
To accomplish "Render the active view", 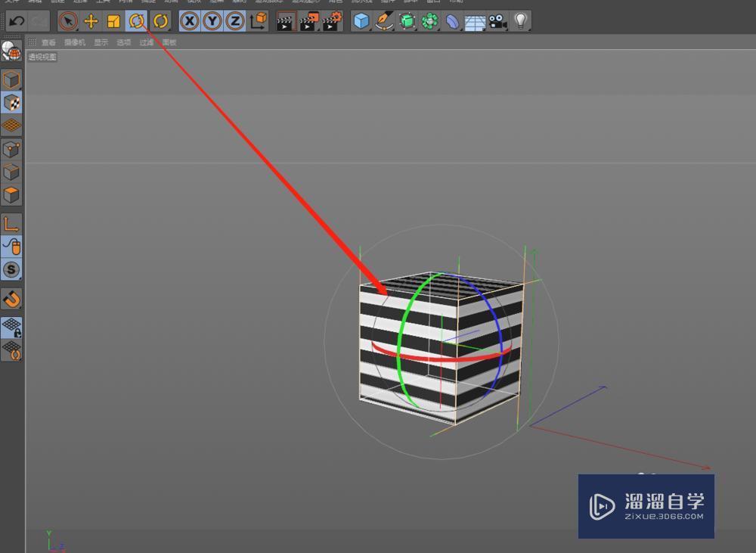I will [286, 21].
